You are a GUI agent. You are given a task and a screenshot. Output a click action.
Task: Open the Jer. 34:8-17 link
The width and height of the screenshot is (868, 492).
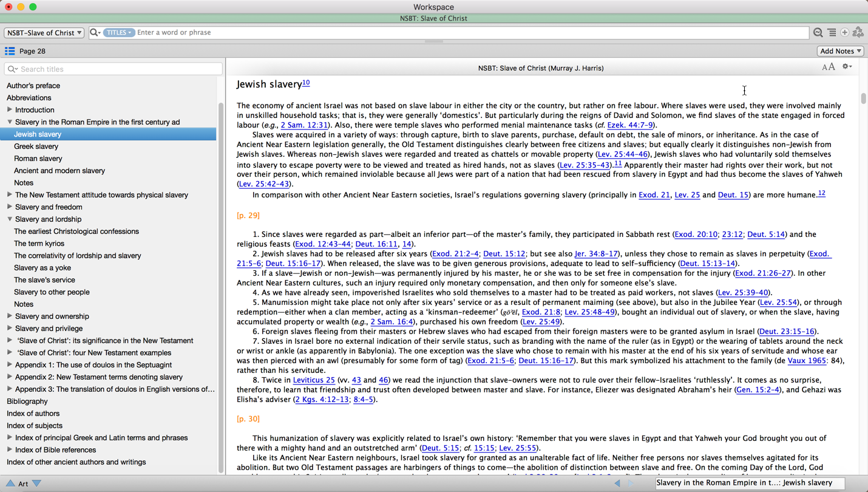point(596,254)
